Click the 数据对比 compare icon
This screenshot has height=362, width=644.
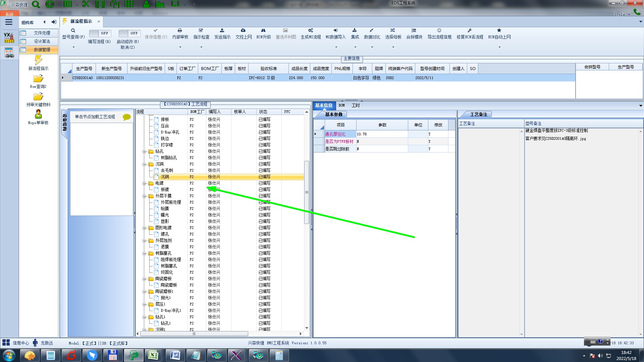click(x=372, y=31)
